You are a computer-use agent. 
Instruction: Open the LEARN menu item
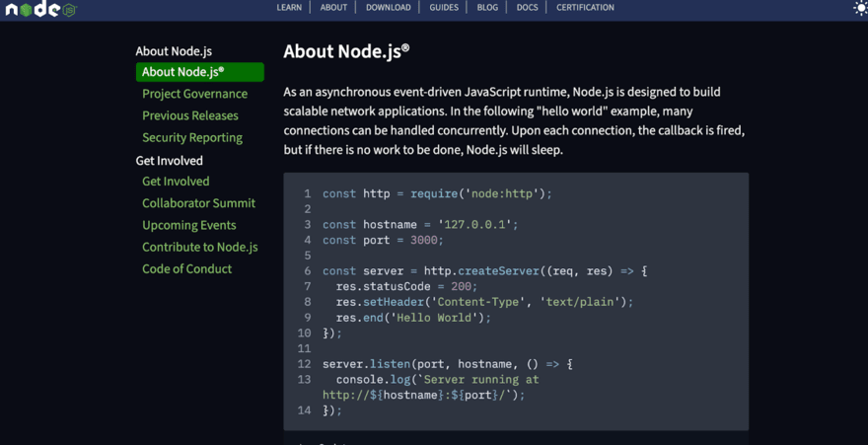pyautogui.click(x=289, y=7)
